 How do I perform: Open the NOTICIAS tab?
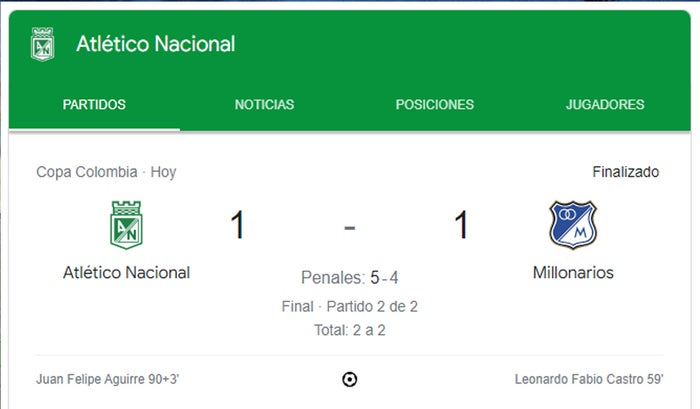click(264, 104)
